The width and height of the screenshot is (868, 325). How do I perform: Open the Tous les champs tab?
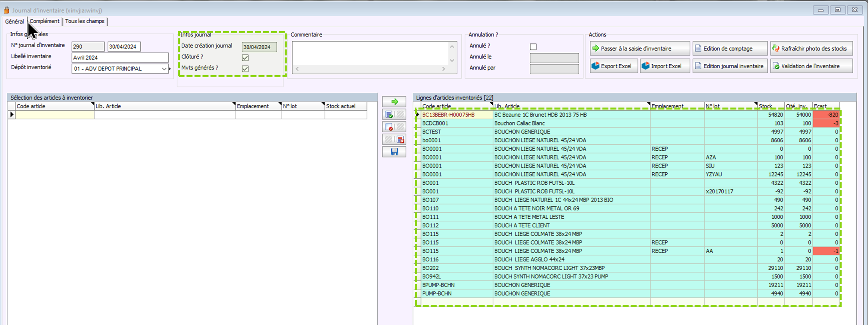pyautogui.click(x=85, y=21)
